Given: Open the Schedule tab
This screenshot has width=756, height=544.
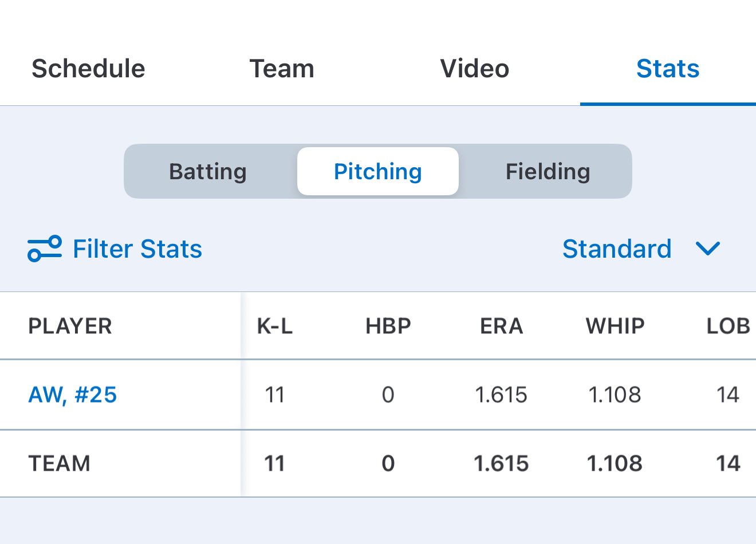Looking at the screenshot, I should 88,69.
